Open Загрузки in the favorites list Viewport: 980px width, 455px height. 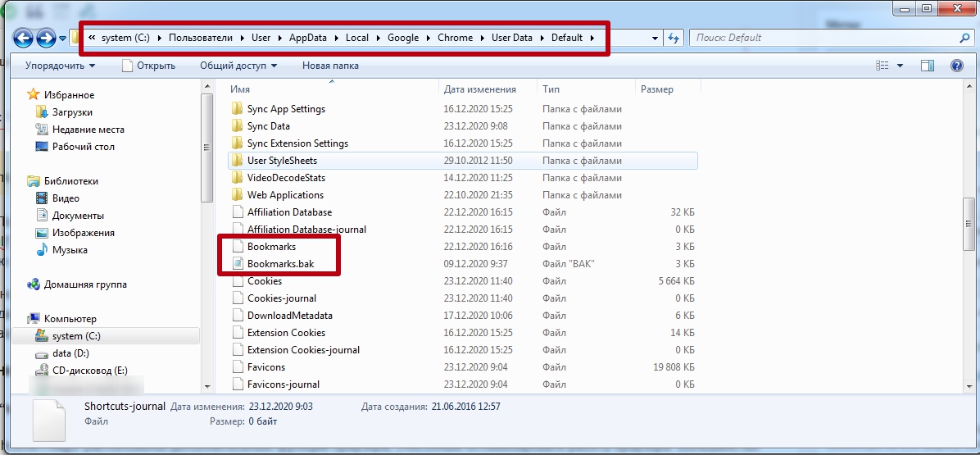pyautogui.click(x=72, y=112)
